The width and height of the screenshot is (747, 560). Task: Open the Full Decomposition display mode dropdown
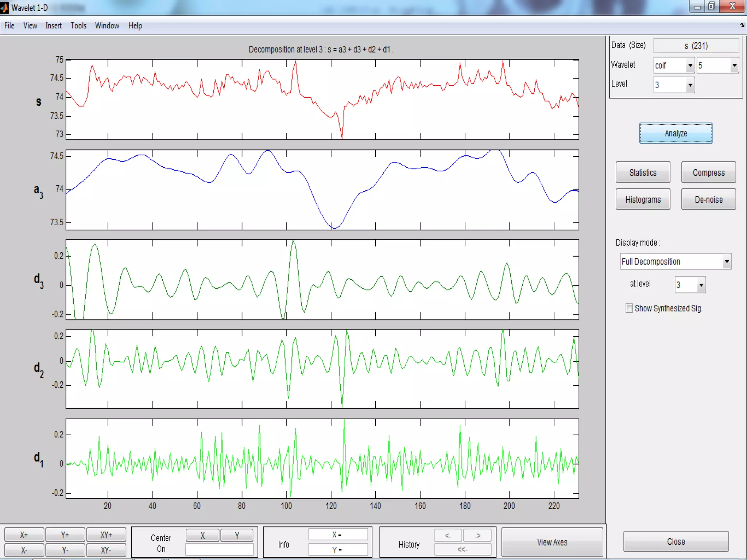click(x=676, y=261)
